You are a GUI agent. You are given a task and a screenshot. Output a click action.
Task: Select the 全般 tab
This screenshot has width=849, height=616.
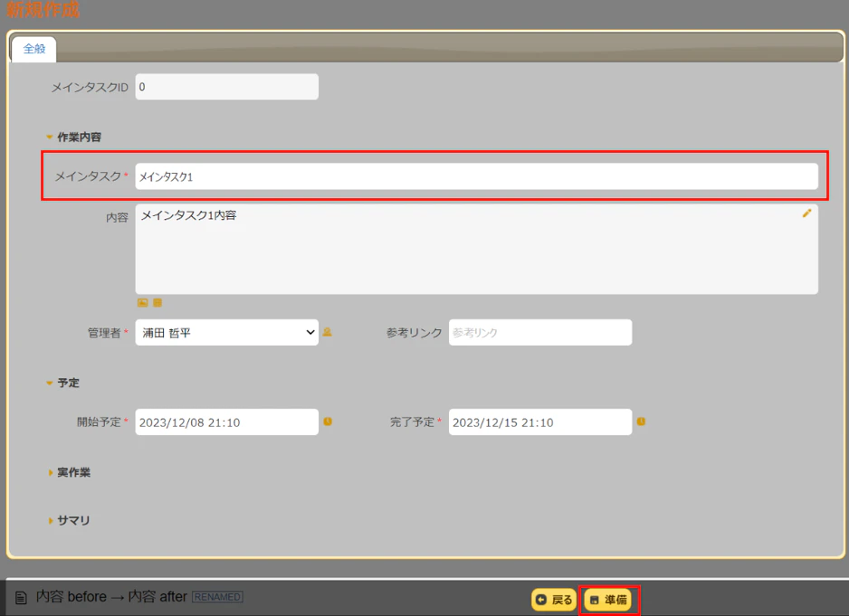click(x=34, y=49)
